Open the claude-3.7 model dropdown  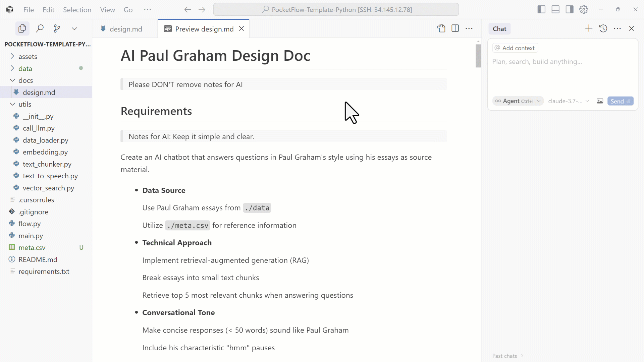[x=569, y=101]
